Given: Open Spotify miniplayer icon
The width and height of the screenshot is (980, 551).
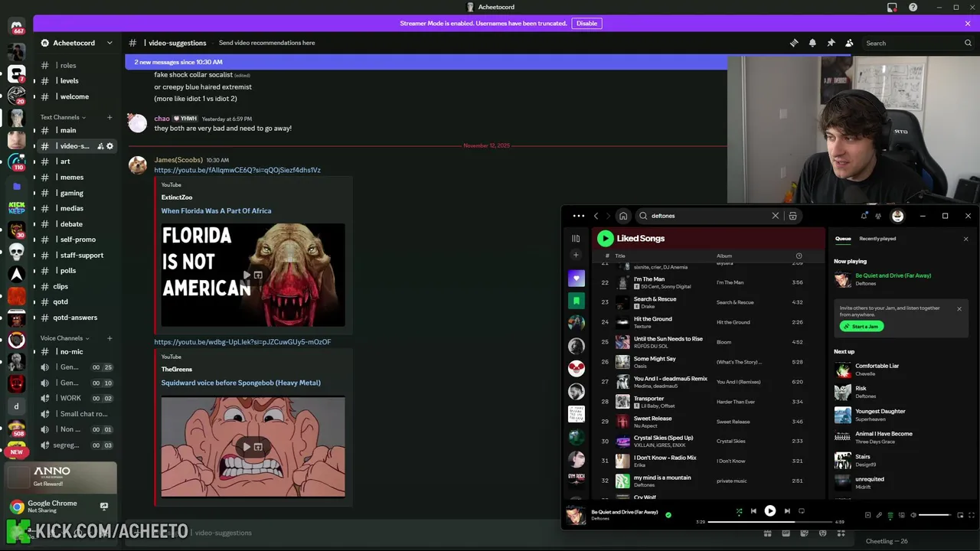Looking at the screenshot, I should (960, 515).
